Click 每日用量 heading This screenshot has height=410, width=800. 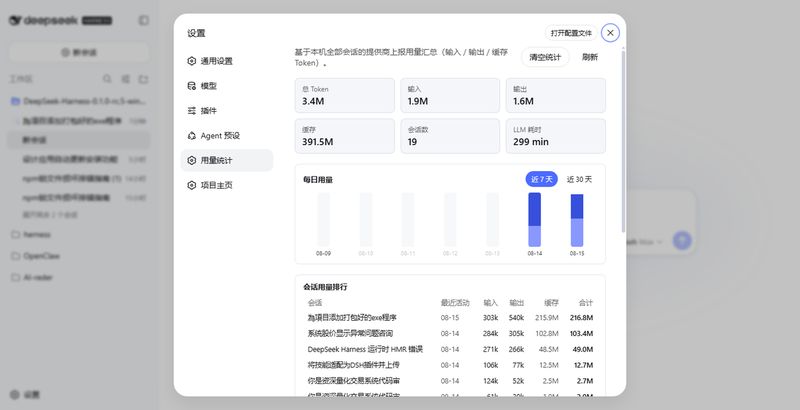coord(318,180)
